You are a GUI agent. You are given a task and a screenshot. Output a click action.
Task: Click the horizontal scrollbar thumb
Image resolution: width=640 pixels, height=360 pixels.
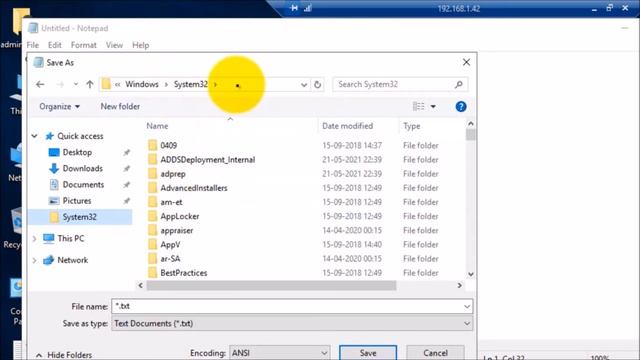[271, 286]
